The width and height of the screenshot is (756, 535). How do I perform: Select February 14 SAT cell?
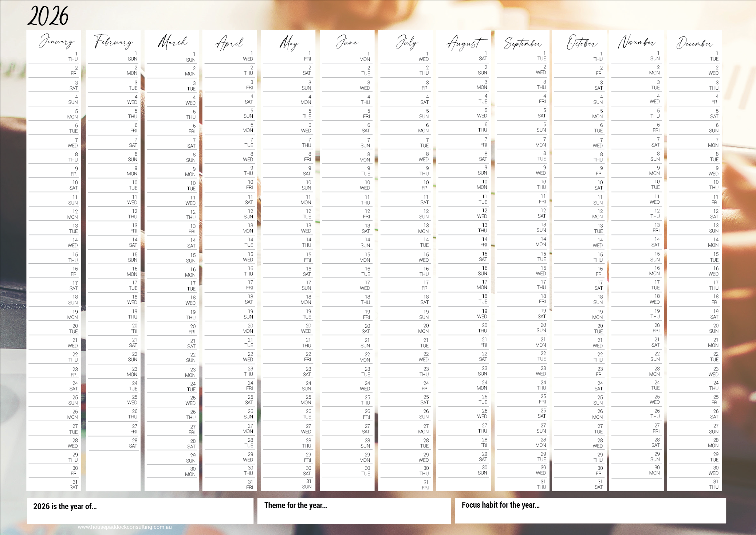(113, 243)
